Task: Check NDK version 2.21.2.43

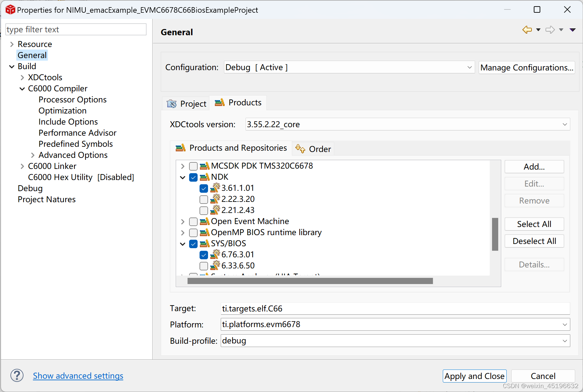Action: (204, 211)
